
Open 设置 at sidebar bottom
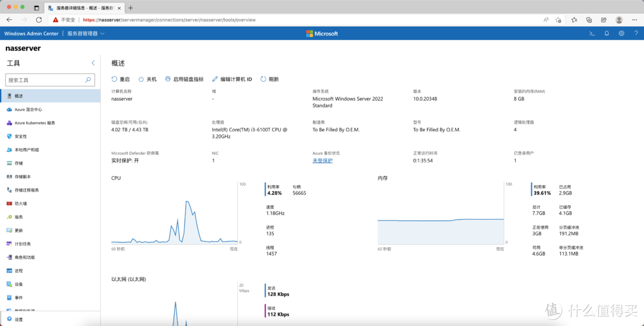coord(50,319)
